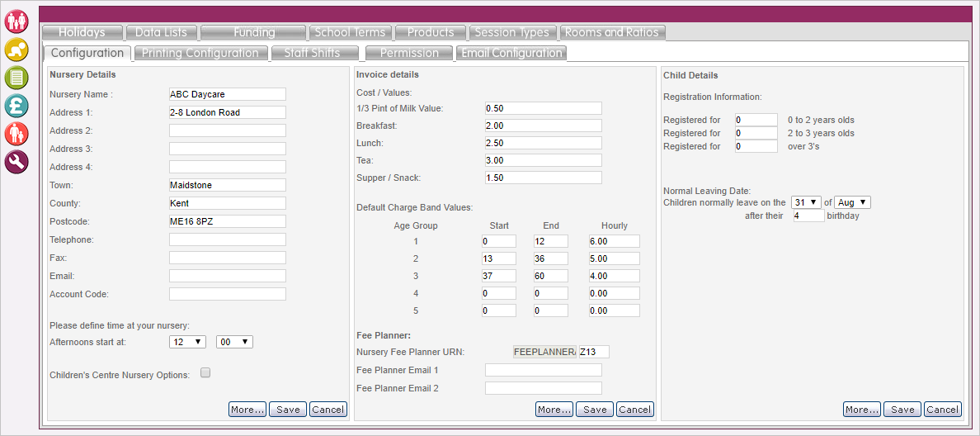Open the green document list icon
The height and width of the screenshot is (436, 980).
pyautogui.click(x=16, y=78)
